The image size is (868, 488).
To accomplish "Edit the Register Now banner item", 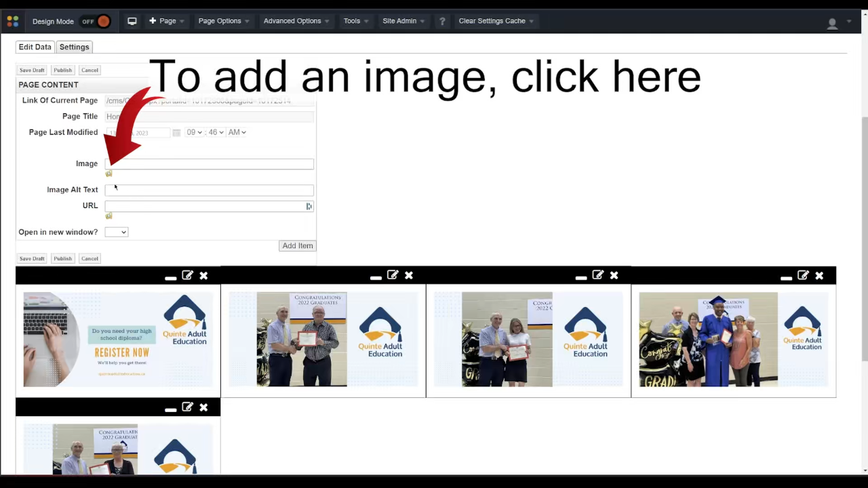I will pyautogui.click(x=187, y=275).
